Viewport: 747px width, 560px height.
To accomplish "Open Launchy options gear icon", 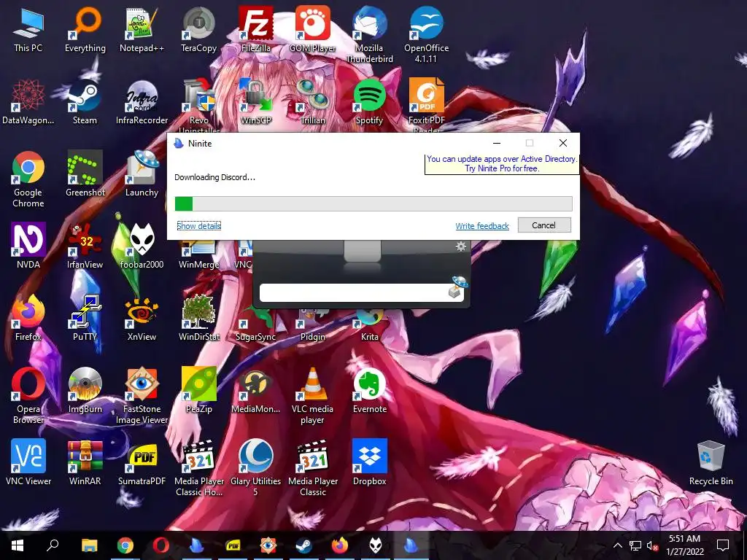I will (461, 246).
